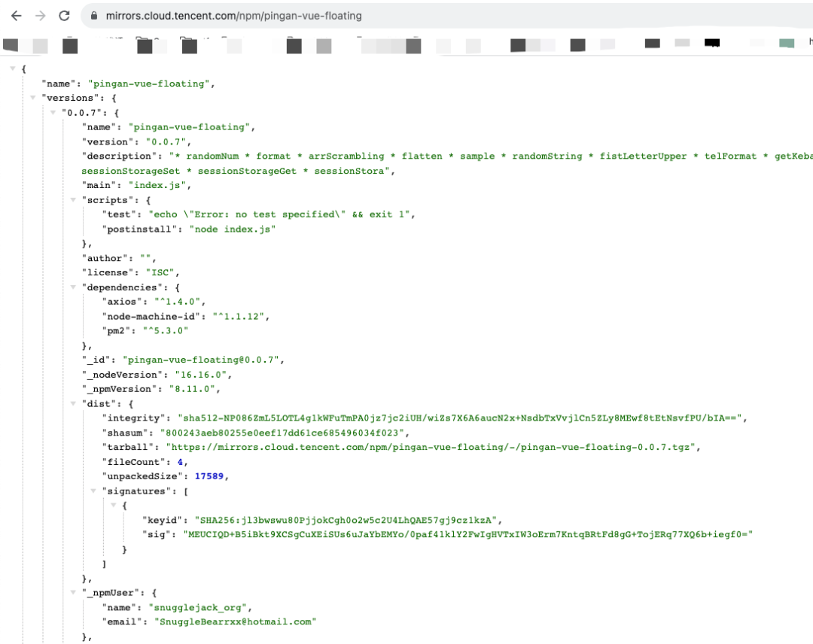Click the "sig" signature value
The image size is (813, 644).
467,534
